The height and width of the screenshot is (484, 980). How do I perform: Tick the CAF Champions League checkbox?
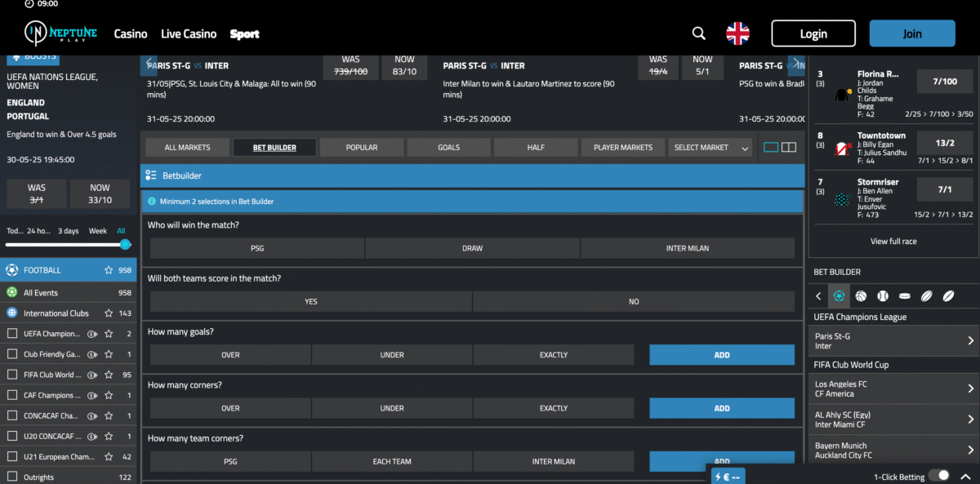(11, 395)
